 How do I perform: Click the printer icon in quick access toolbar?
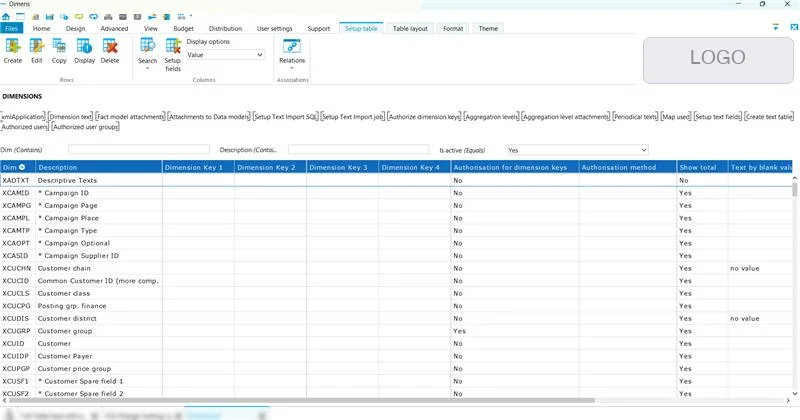[108, 17]
